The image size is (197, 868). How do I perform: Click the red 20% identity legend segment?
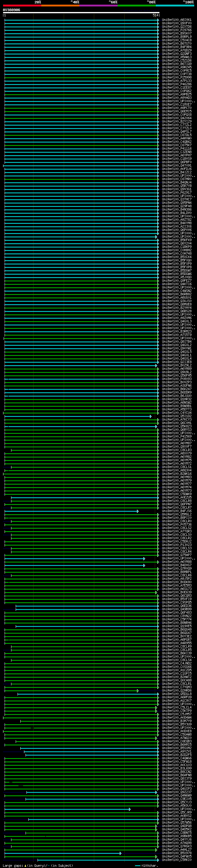point(22,6)
